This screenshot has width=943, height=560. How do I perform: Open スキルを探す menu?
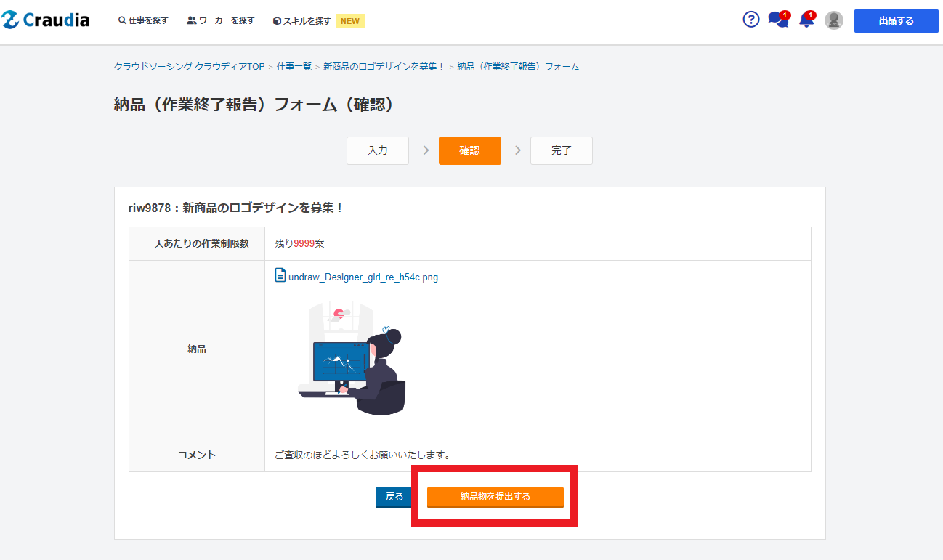pos(302,21)
